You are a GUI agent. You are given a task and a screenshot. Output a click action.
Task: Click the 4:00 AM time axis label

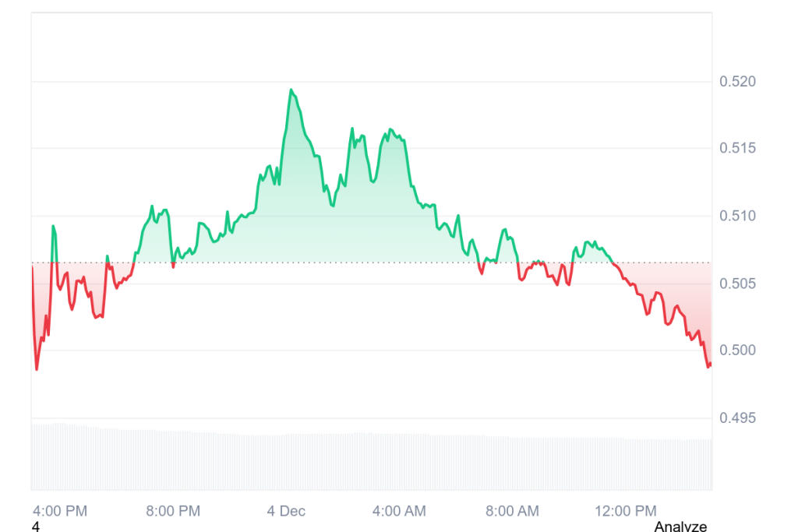click(399, 511)
